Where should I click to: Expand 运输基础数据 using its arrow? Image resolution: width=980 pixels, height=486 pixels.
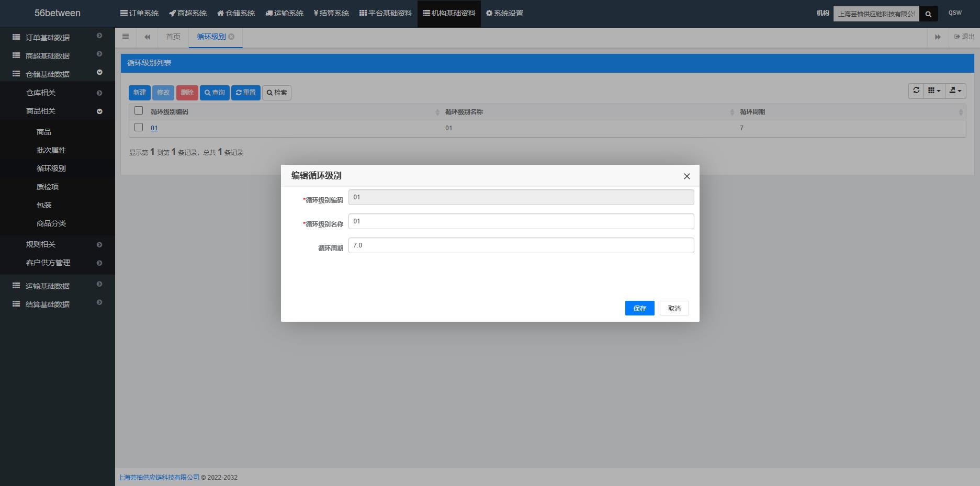click(99, 284)
